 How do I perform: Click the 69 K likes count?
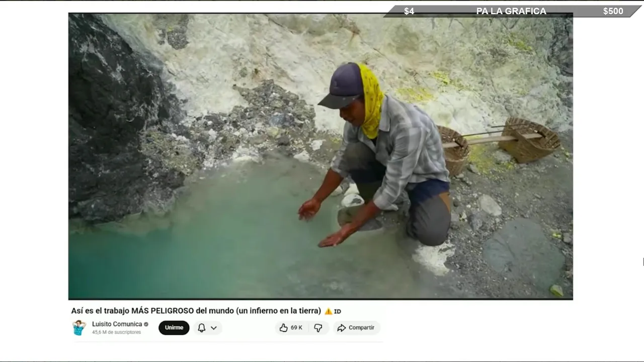point(296,328)
